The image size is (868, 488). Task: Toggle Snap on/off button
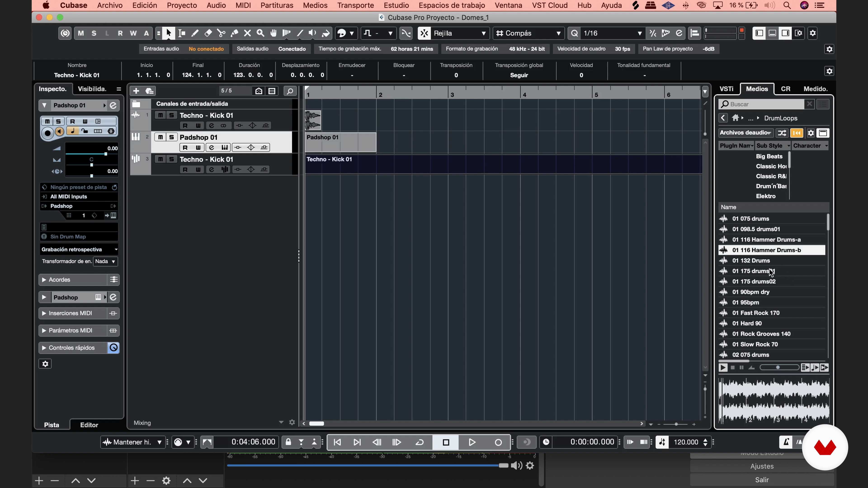(424, 33)
